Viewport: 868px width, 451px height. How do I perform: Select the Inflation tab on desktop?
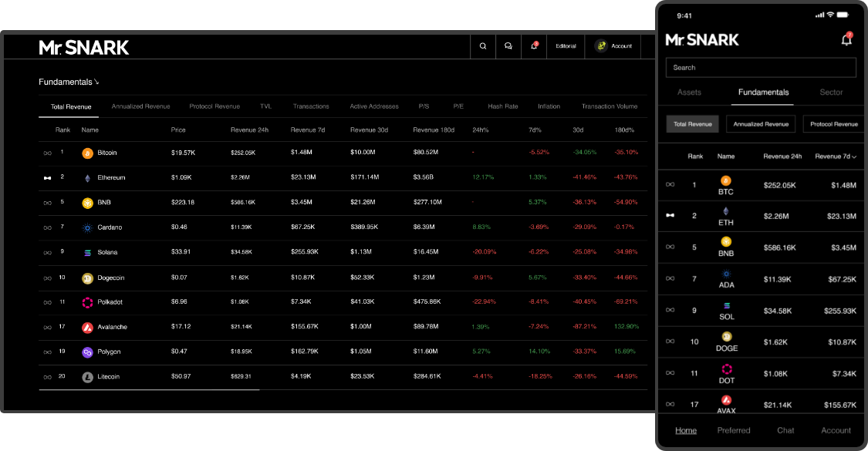point(549,106)
